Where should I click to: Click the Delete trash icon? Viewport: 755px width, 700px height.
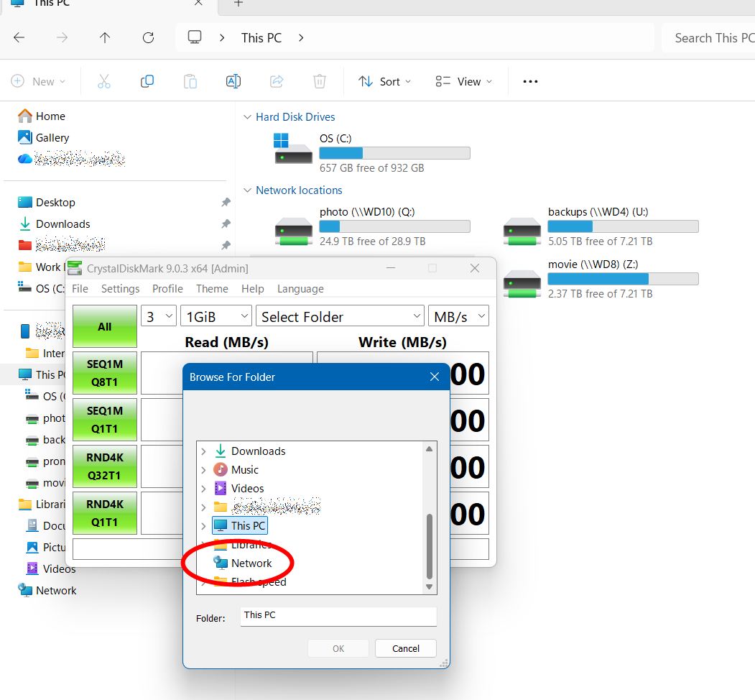[319, 81]
